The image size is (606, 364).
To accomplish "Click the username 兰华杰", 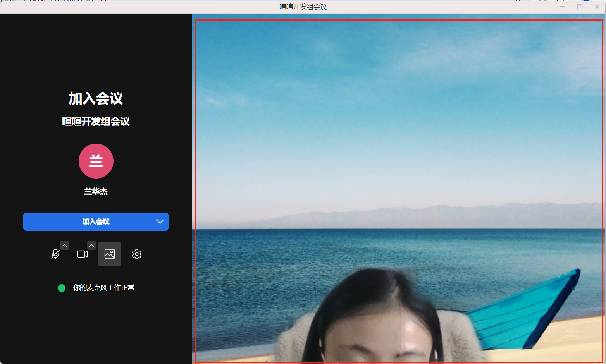I will pos(96,191).
